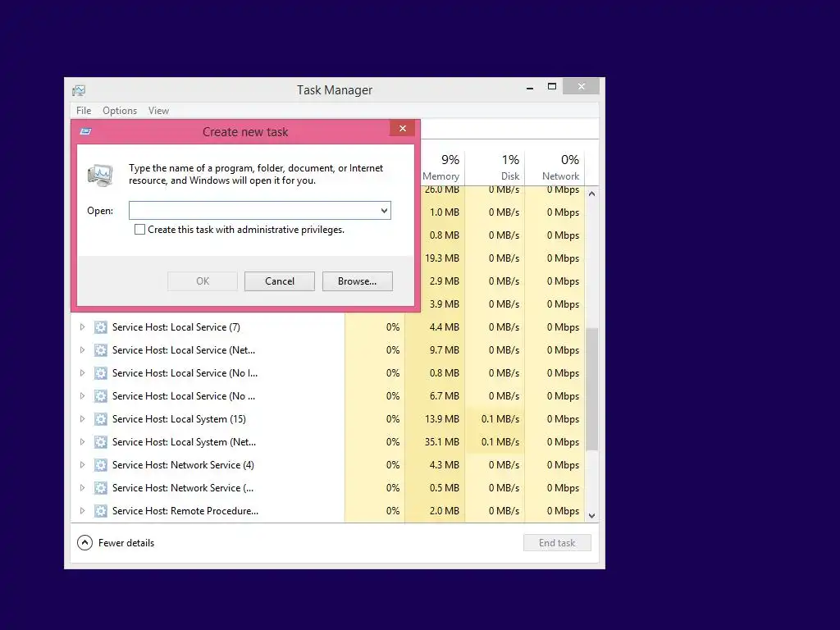This screenshot has width=840, height=630.
Task: Open the View menu
Action: [x=158, y=111]
